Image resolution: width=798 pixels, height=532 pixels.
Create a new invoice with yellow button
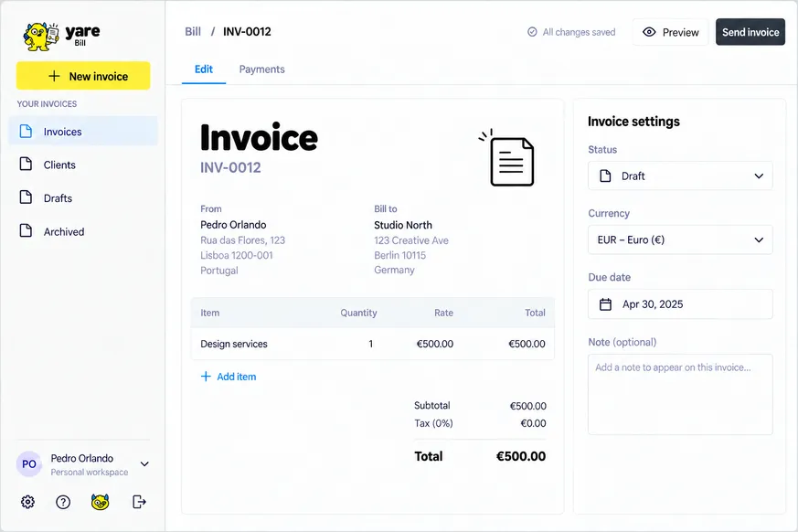coord(83,76)
